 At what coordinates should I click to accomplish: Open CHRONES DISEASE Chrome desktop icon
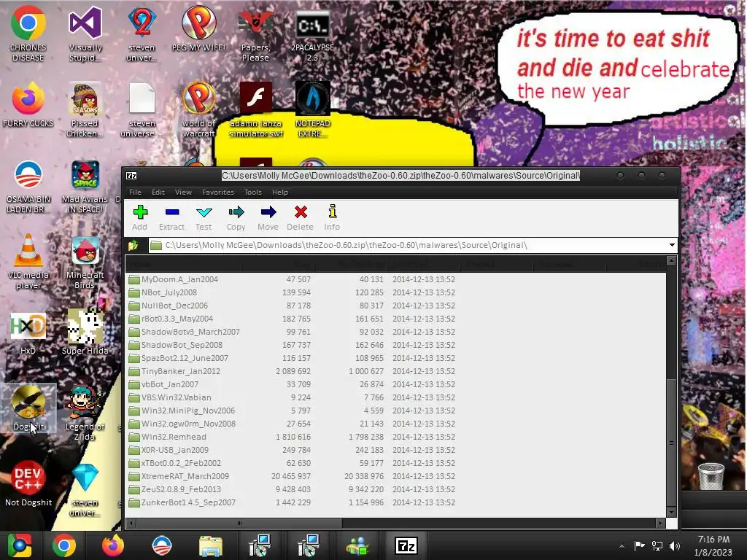tap(28, 34)
